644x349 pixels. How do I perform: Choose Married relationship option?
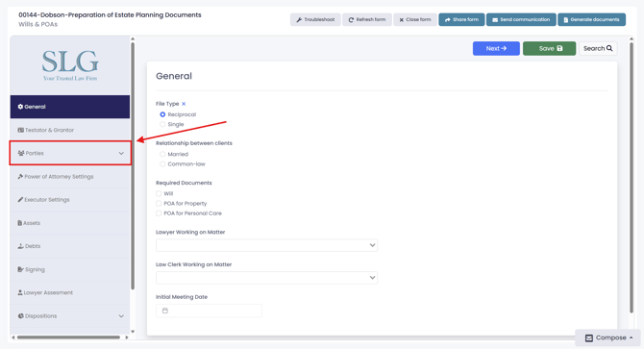click(162, 155)
